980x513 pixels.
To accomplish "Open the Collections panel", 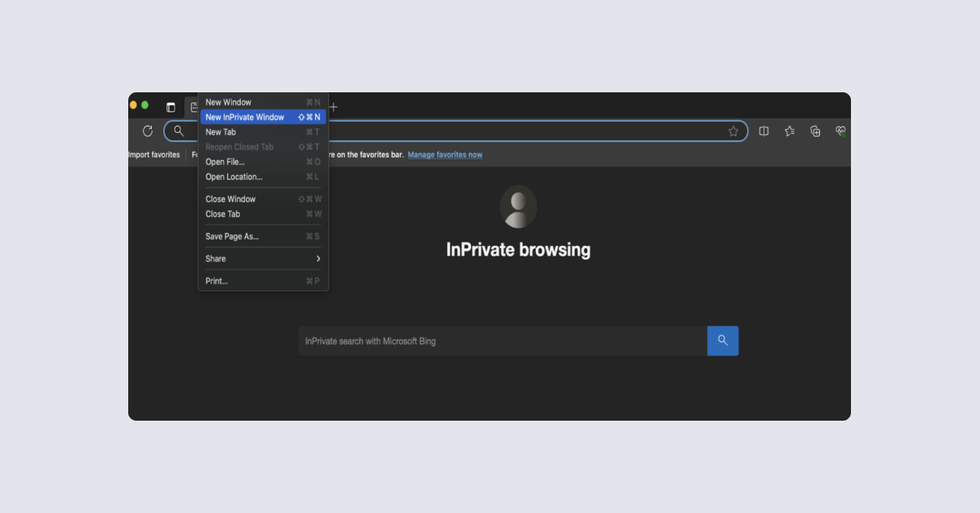I will pyautogui.click(x=815, y=131).
